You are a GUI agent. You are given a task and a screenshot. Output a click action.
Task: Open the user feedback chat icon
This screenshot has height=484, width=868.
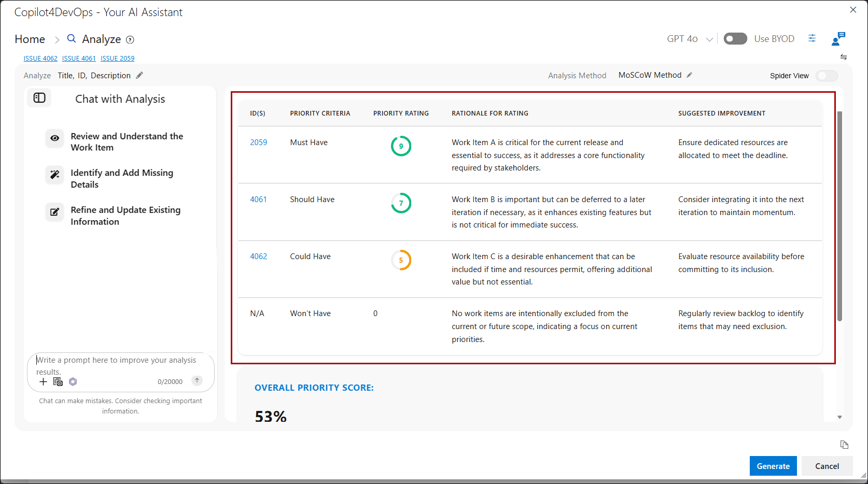tap(838, 39)
